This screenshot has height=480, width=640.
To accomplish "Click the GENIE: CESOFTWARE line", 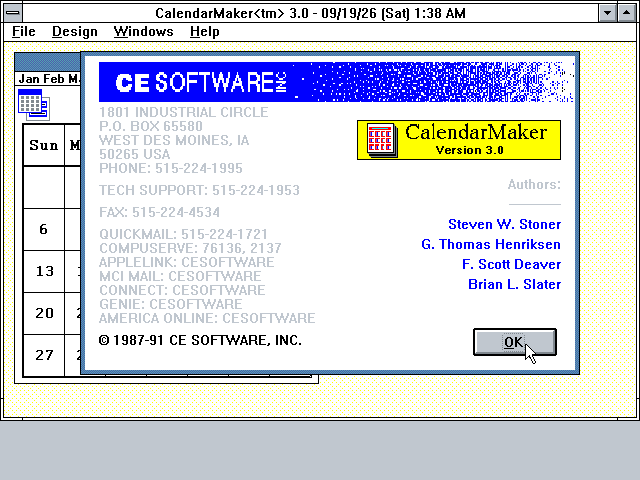I will tap(171, 304).
